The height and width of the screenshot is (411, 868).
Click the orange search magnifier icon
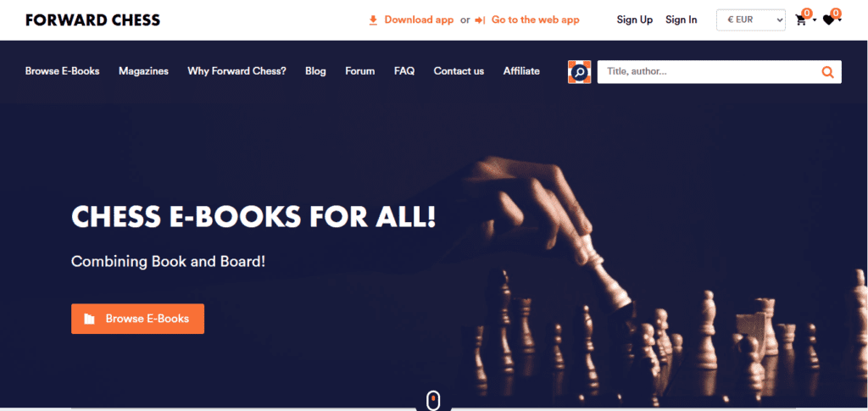(827, 72)
